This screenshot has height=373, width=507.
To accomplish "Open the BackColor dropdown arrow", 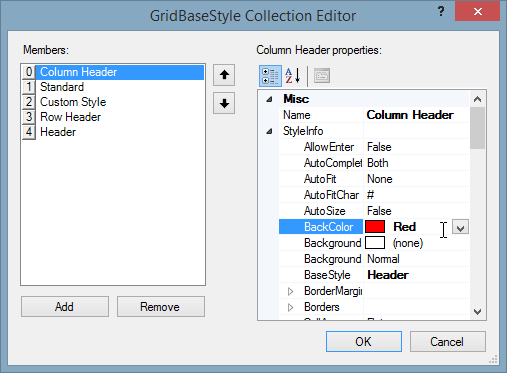I will pyautogui.click(x=460, y=227).
